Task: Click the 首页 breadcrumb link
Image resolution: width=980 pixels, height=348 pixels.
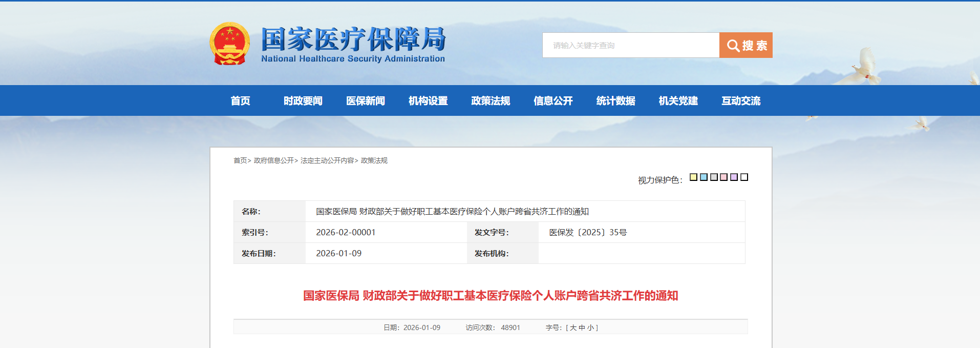Action: 240,160
